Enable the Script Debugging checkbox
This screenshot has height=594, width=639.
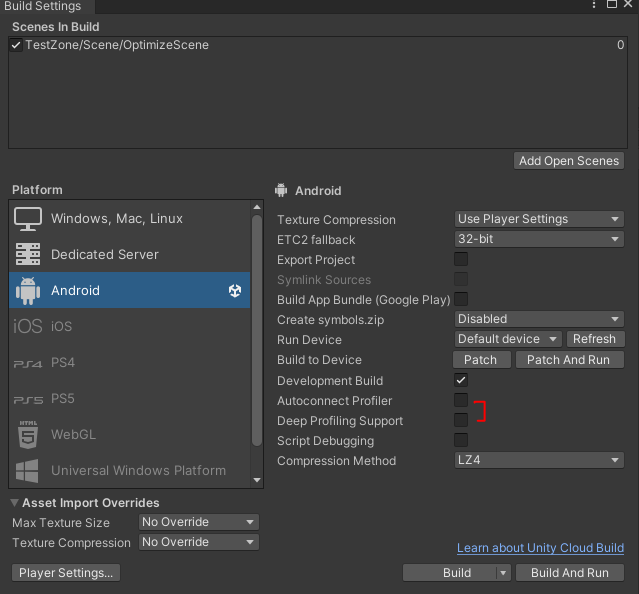click(461, 440)
